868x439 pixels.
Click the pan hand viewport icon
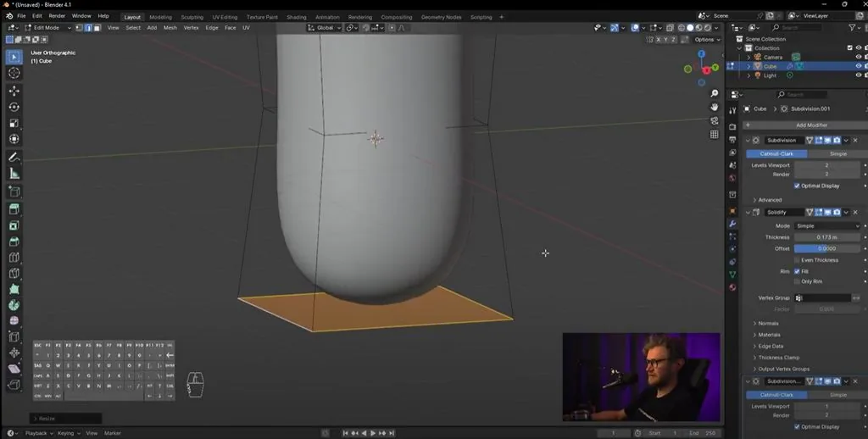coord(714,107)
